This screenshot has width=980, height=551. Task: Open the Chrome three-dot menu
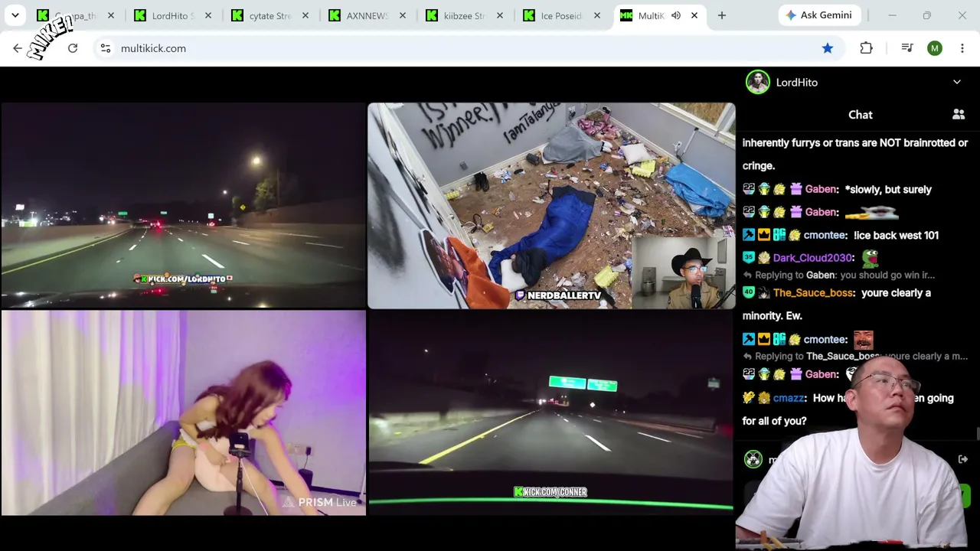coord(962,48)
